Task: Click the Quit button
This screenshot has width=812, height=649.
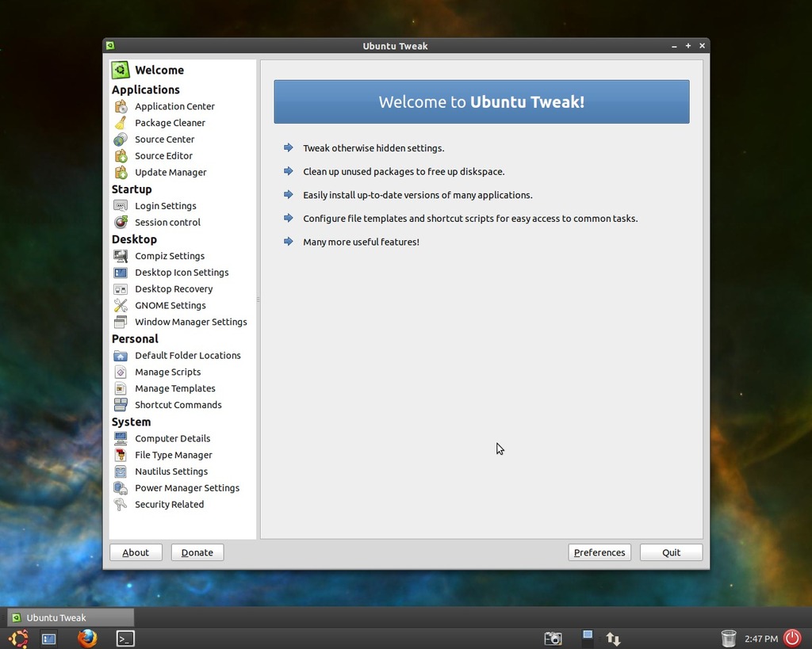Action: (x=671, y=552)
